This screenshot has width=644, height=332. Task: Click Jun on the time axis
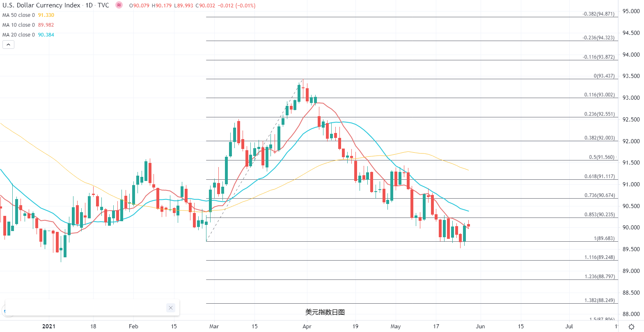[480, 326]
